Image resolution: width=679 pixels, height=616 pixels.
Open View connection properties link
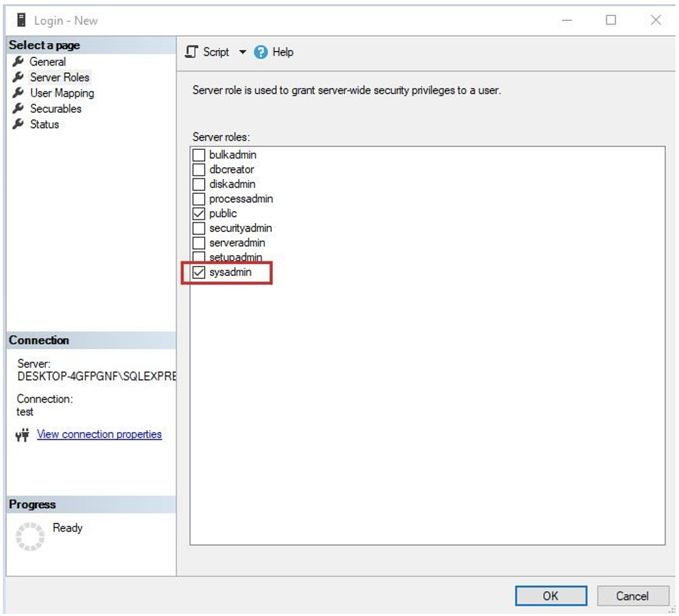[x=99, y=434]
